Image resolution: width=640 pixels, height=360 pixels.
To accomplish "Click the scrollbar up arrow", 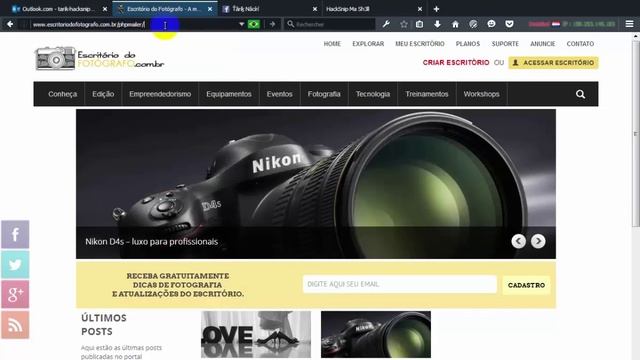I will pos(636,36).
